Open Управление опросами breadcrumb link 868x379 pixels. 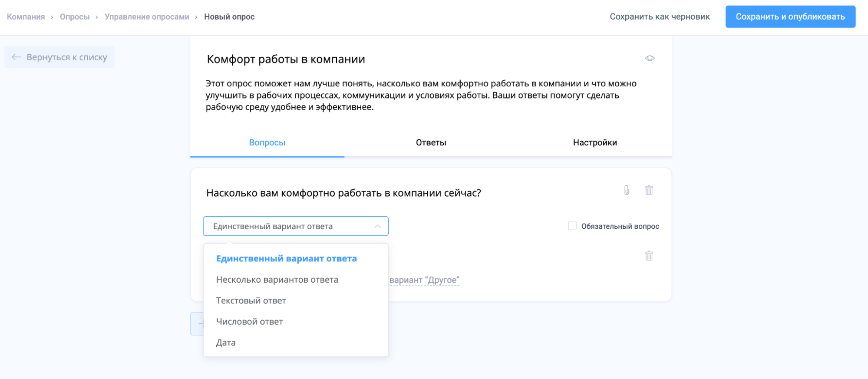(x=147, y=16)
